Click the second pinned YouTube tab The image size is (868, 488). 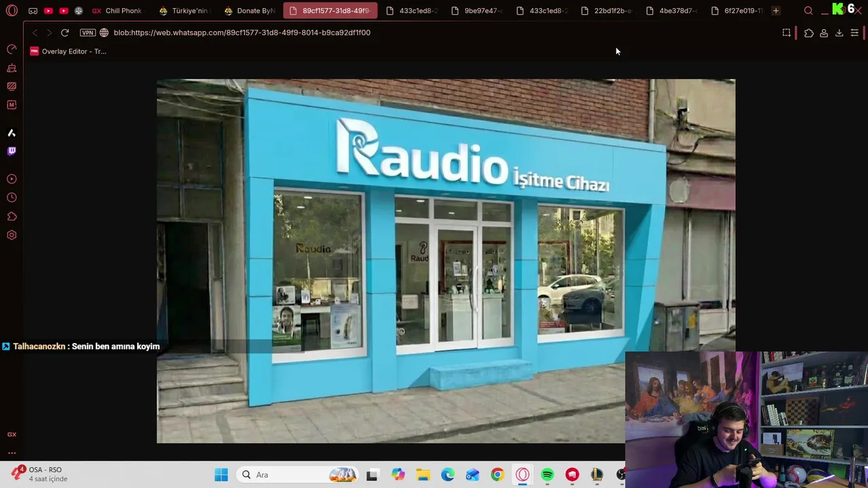pyautogui.click(x=64, y=11)
